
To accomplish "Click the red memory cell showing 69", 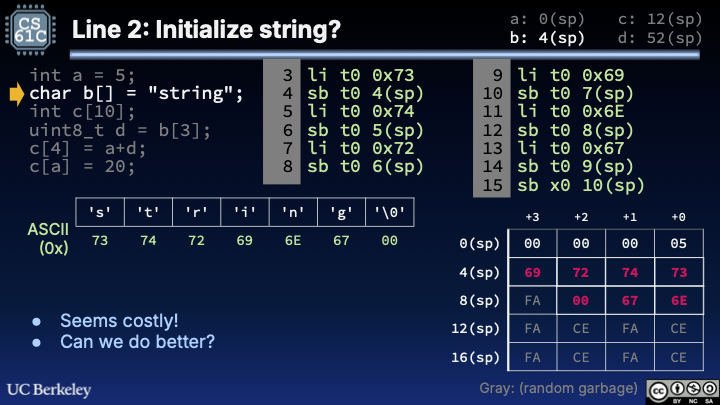I will point(532,271).
